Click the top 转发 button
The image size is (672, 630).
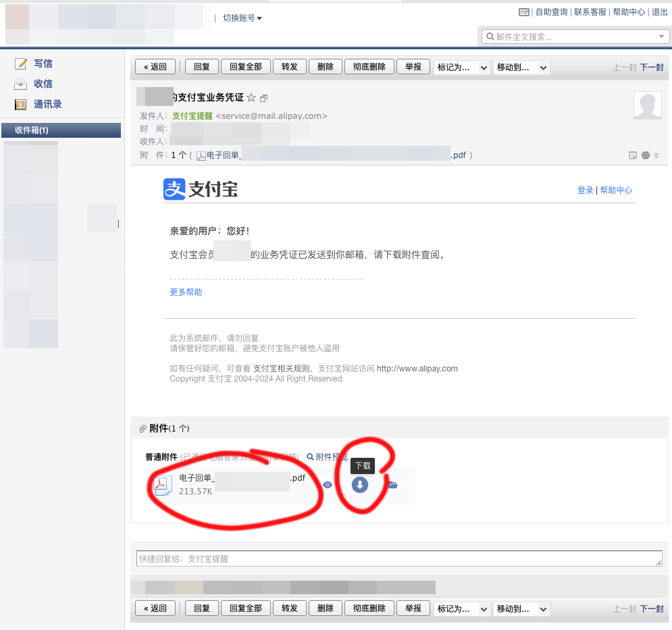[290, 67]
